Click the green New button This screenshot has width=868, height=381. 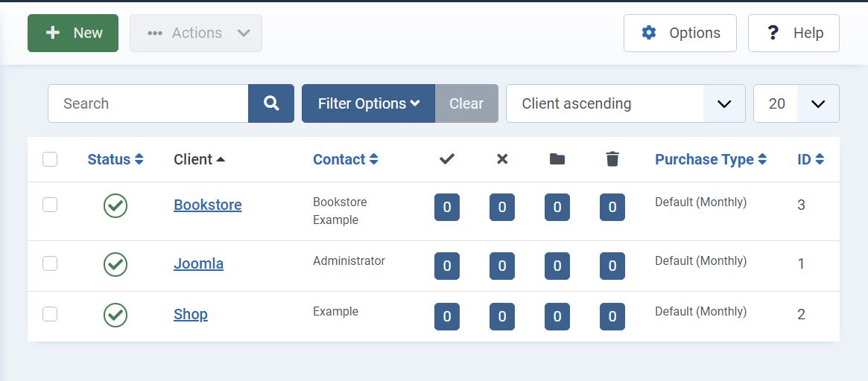(73, 33)
